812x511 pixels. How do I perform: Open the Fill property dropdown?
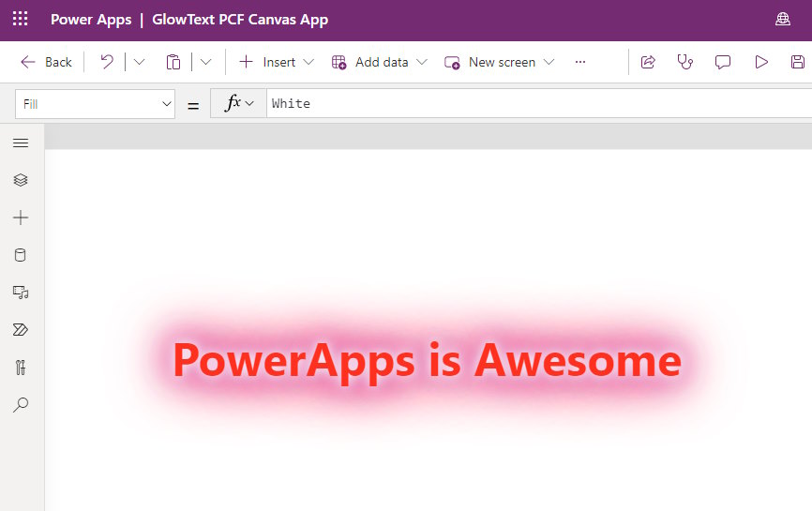pyautogui.click(x=96, y=104)
